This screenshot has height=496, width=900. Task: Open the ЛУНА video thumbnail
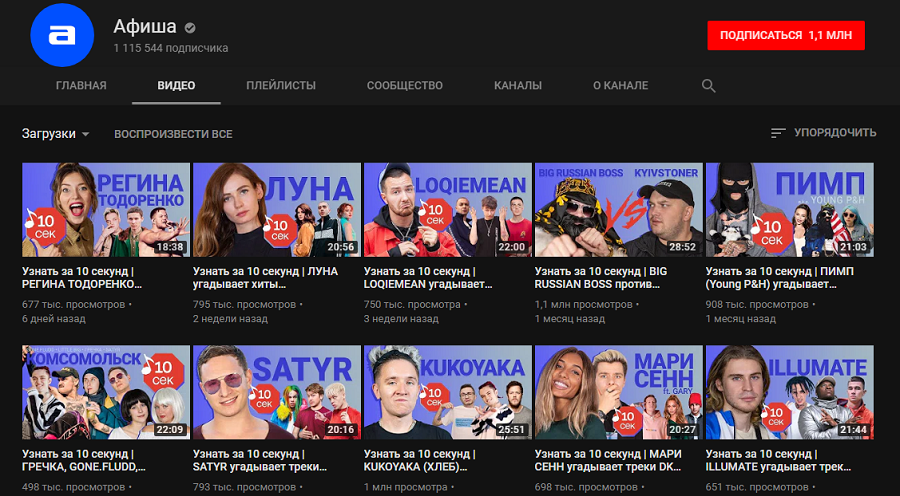pyautogui.click(x=277, y=210)
